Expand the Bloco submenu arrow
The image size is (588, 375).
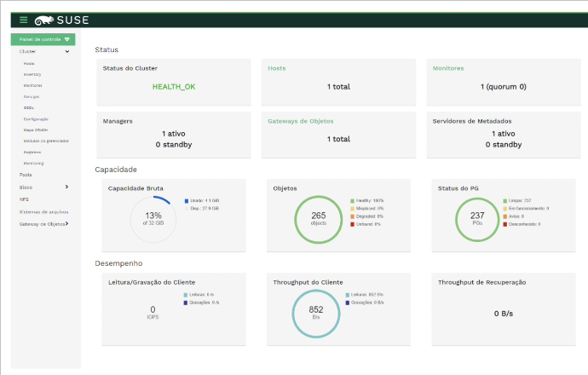tap(66, 187)
